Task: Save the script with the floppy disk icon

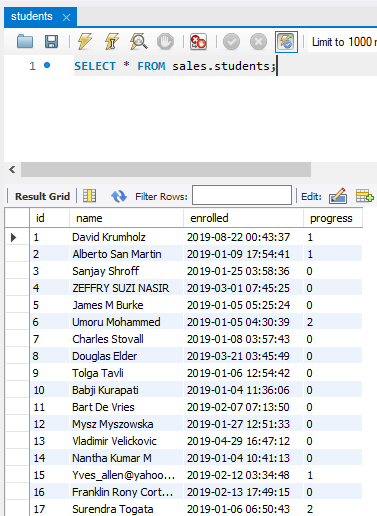Action: 51,42
